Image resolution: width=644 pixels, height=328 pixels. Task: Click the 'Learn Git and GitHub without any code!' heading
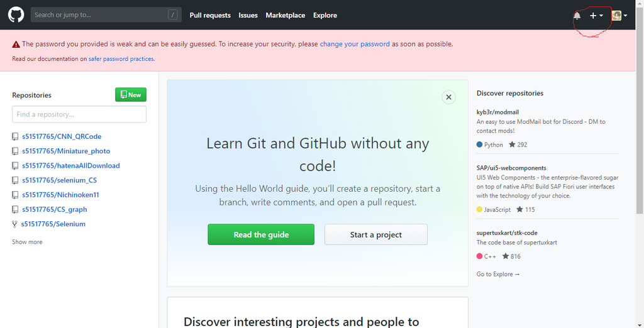pyautogui.click(x=318, y=155)
